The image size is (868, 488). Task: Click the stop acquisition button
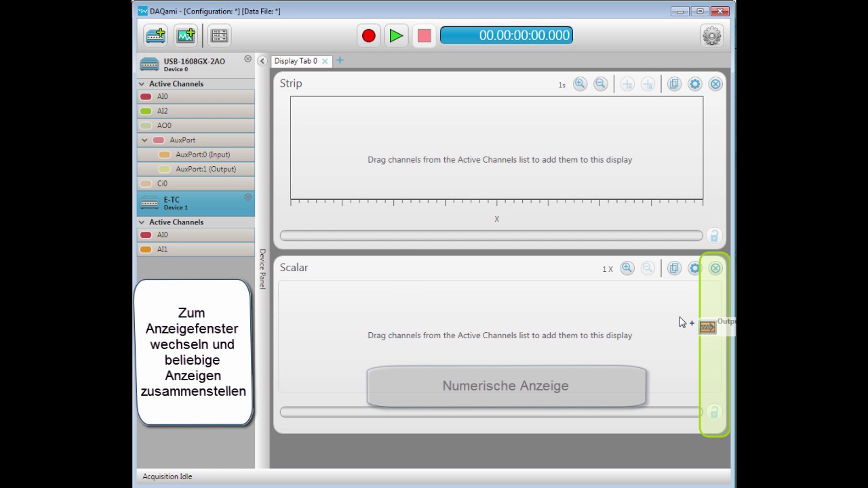424,35
